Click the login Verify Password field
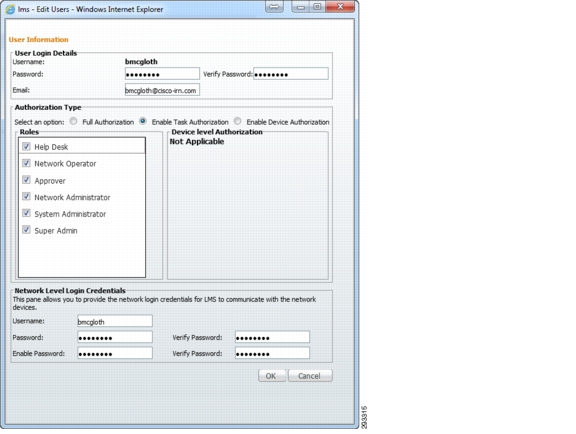 pos(291,74)
